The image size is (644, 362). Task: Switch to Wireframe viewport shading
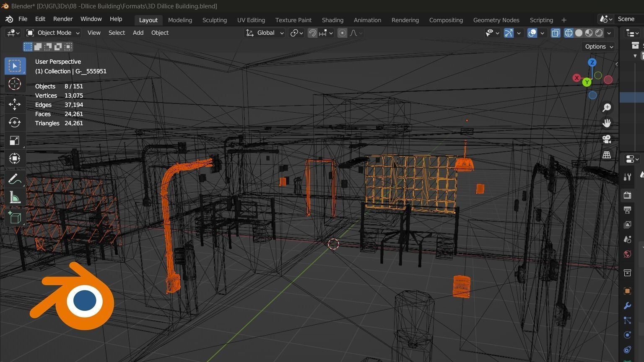[569, 33]
